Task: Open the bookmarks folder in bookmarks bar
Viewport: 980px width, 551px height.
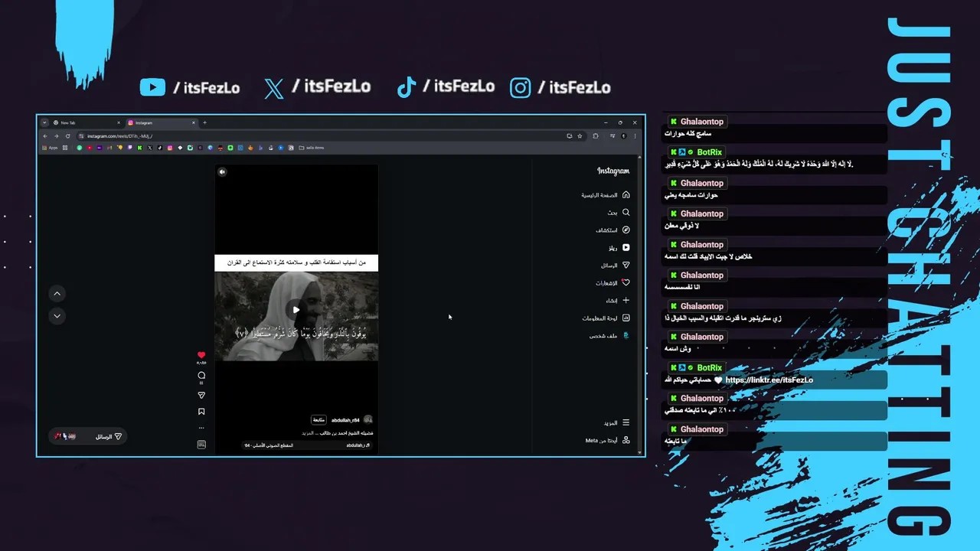Action: pyautogui.click(x=312, y=148)
